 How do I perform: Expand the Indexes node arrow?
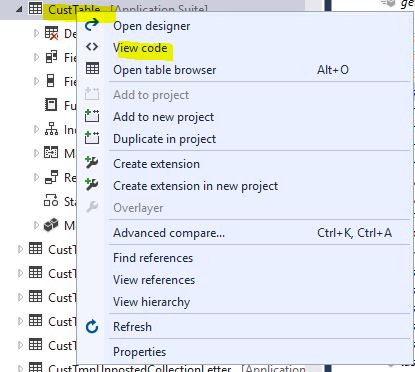pos(36,129)
